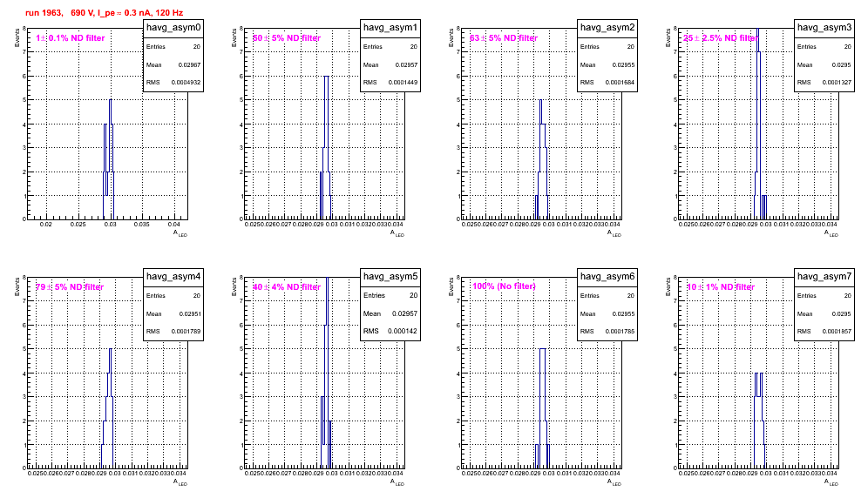Select the havg_asym0 stats box title
Image resolution: width=868 pixels, height=498 pixels.
(x=173, y=28)
